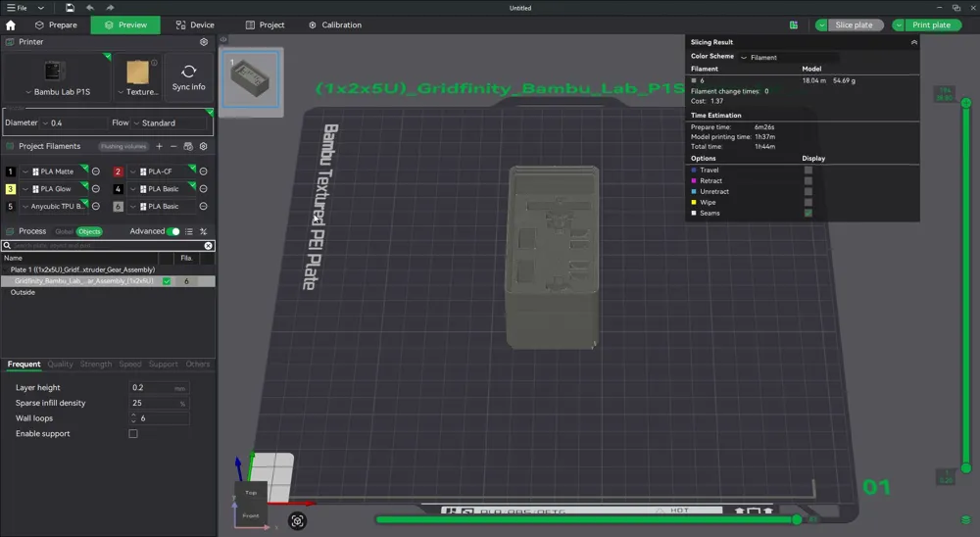
Task: Remove the PLA-CF filament
Action: (x=203, y=171)
